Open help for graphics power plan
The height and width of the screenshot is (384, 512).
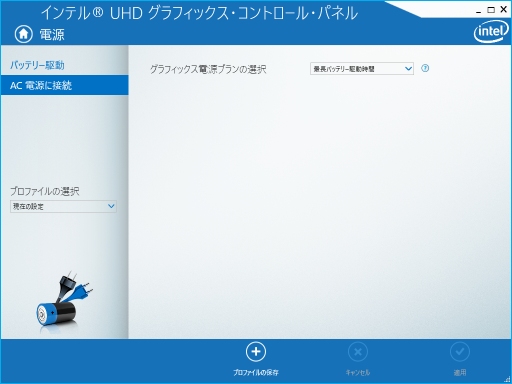[x=425, y=68]
